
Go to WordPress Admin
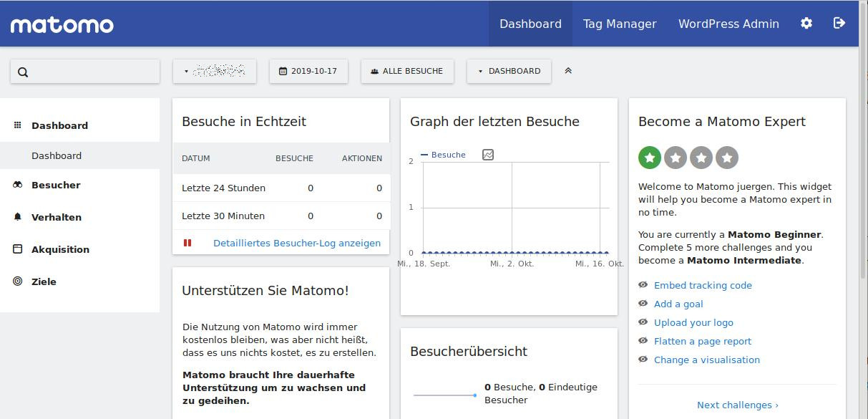728,24
